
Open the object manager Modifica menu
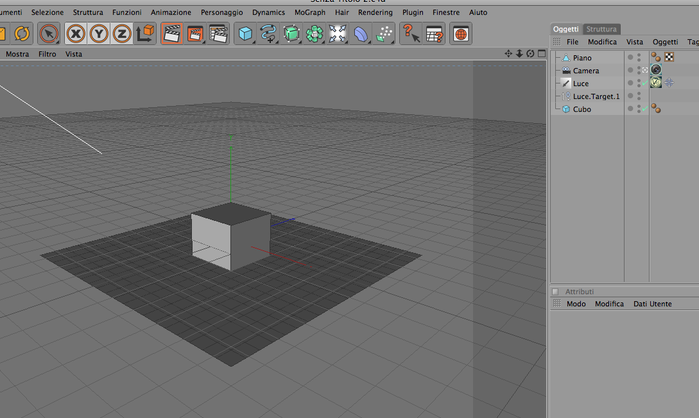click(602, 42)
